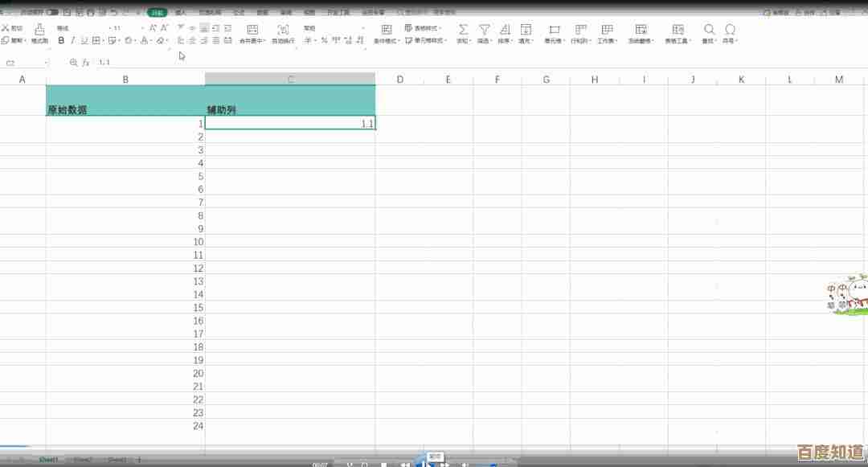The width and height of the screenshot is (868, 467).
Task: Select the column C header
Action: click(290, 79)
